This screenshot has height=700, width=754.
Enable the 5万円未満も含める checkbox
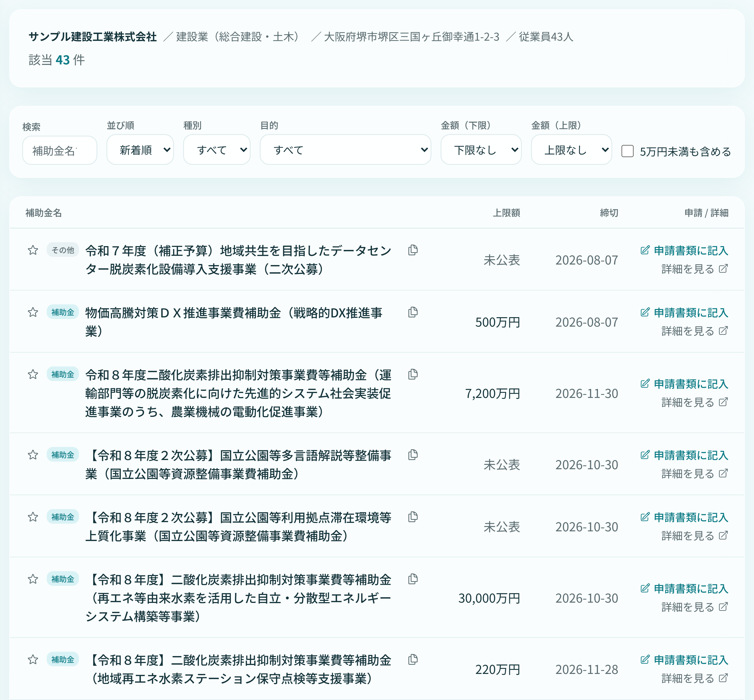coord(627,151)
